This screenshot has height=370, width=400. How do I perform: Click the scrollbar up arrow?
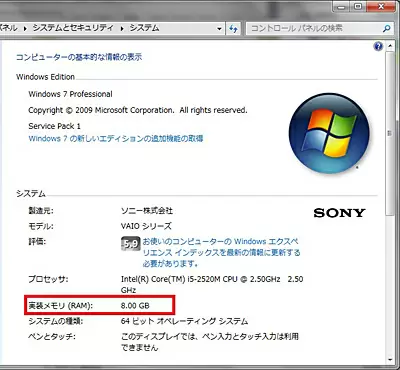click(390, 46)
